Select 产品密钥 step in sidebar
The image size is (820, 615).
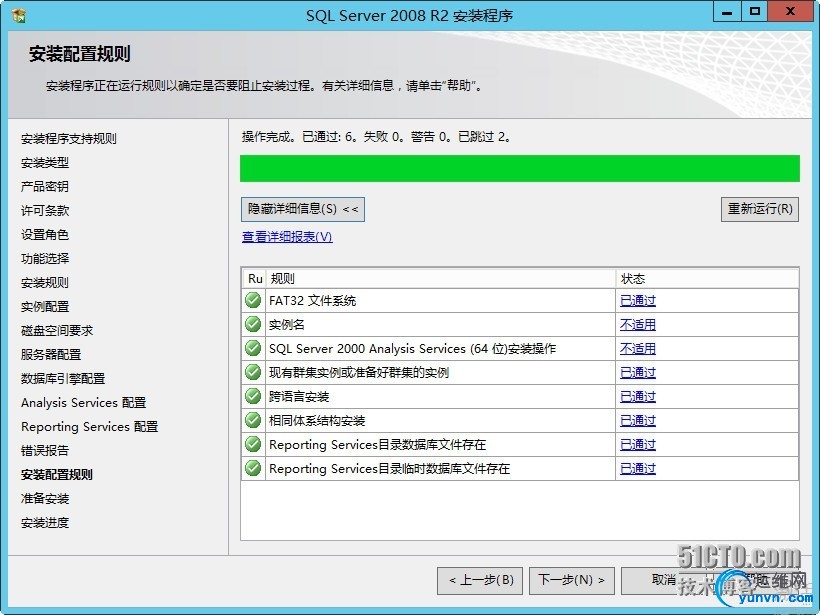pyautogui.click(x=45, y=187)
